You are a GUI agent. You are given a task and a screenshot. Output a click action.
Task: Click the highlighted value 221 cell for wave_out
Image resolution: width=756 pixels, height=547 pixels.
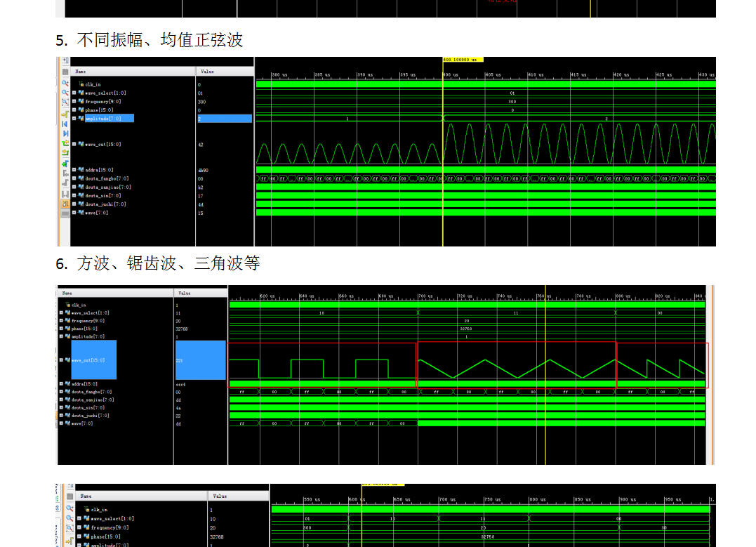[201, 360]
